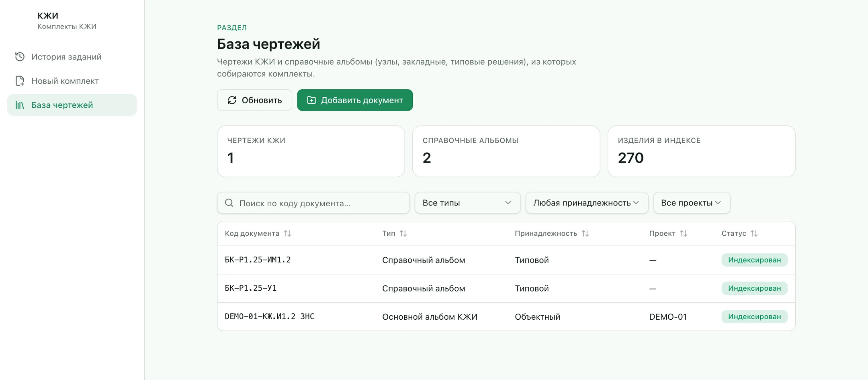Open document БК-Р1.25-ИМ1.2
This screenshot has width=868, height=380.
258,260
